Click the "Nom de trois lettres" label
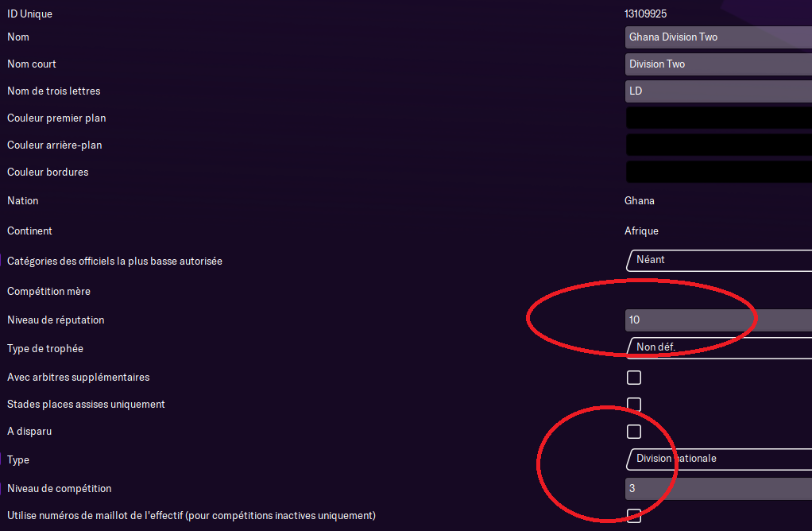 click(54, 91)
